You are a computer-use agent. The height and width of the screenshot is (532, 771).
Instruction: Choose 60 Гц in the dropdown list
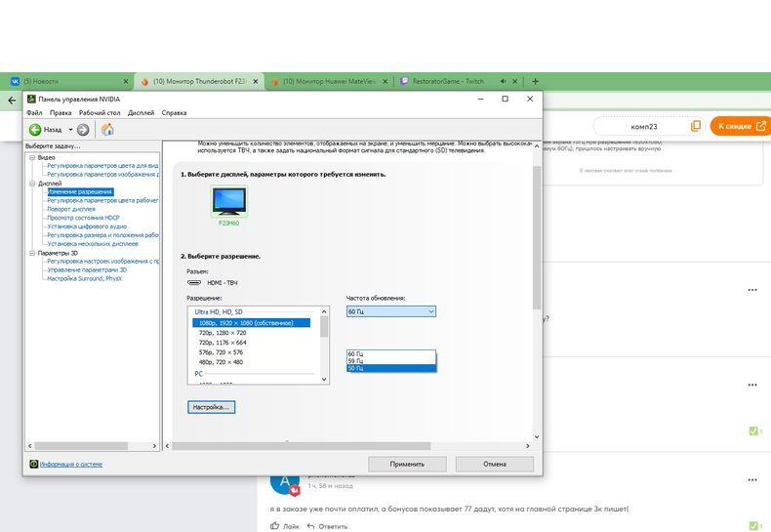click(391, 354)
